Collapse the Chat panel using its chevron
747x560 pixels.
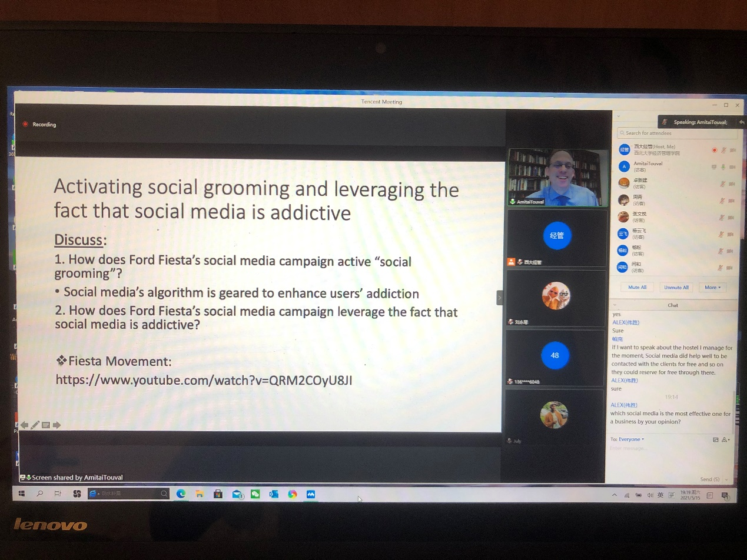pyautogui.click(x=615, y=305)
